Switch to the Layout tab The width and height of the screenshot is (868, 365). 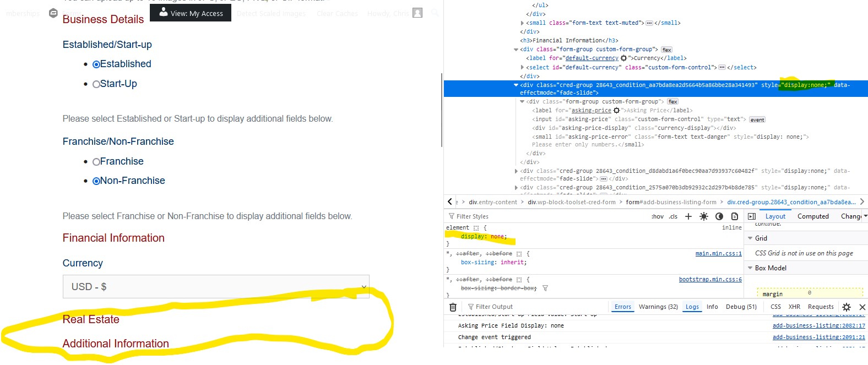click(775, 216)
